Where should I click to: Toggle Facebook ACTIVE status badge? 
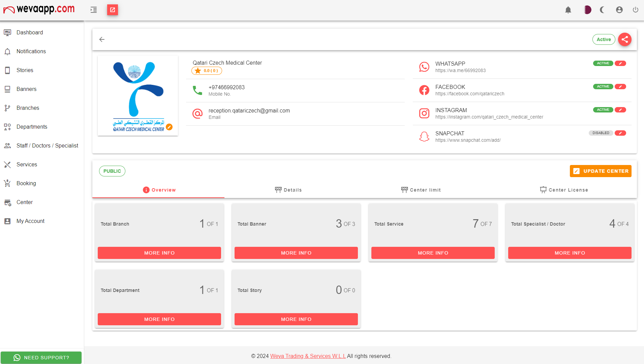(x=603, y=87)
